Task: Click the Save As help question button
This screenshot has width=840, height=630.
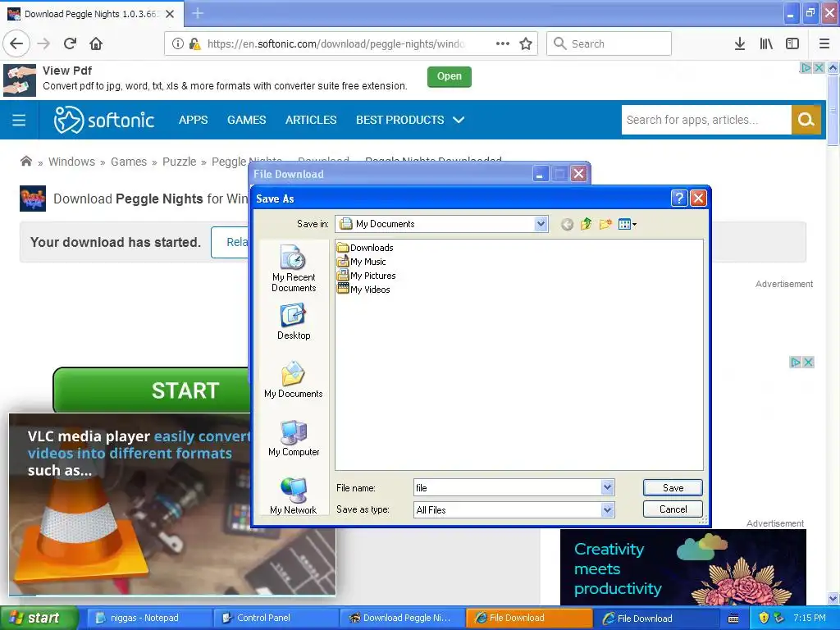Action: pyautogui.click(x=678, y=199)
